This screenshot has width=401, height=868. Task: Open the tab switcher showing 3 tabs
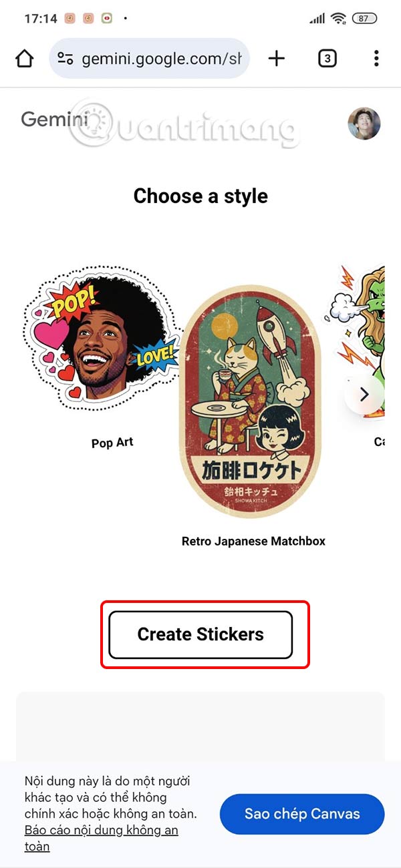pyautogui.click(x=327, y=59)
